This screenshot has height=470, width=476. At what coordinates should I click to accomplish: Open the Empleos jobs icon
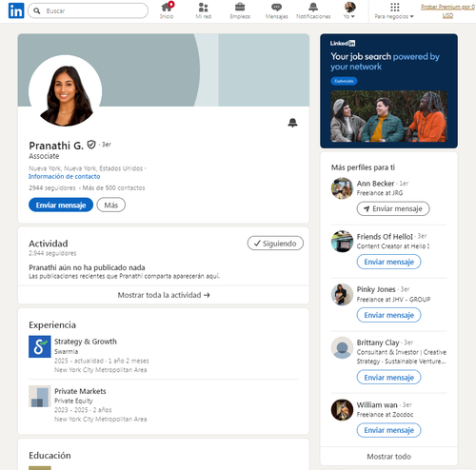pos(240,10)
